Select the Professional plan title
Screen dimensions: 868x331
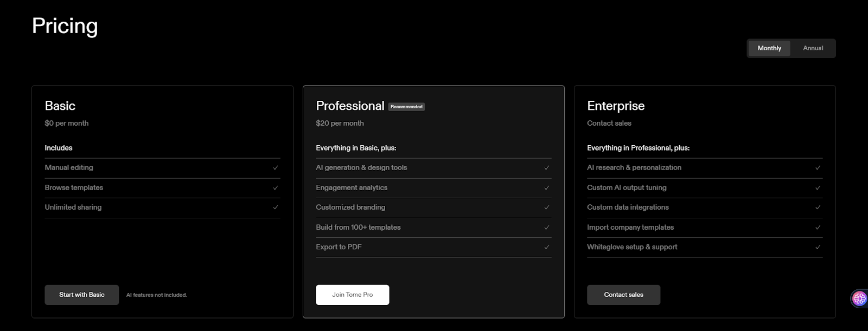(350, 106)
